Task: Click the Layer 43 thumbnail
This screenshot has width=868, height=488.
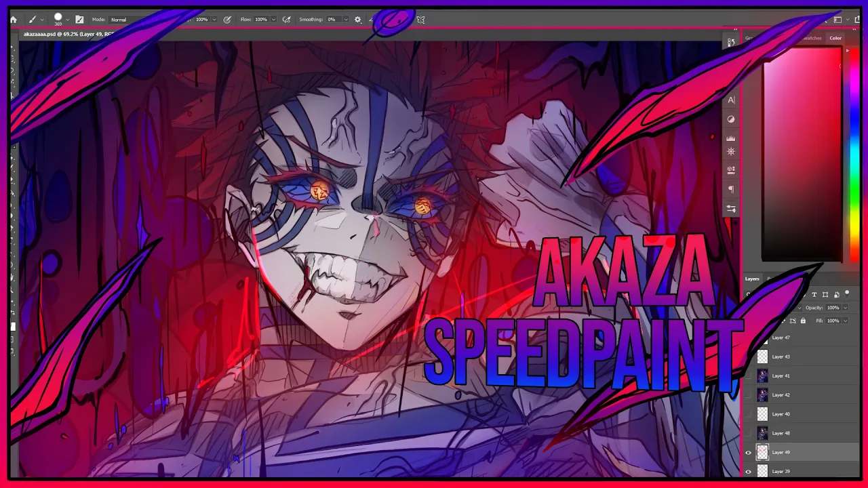Action: [762, 357]
